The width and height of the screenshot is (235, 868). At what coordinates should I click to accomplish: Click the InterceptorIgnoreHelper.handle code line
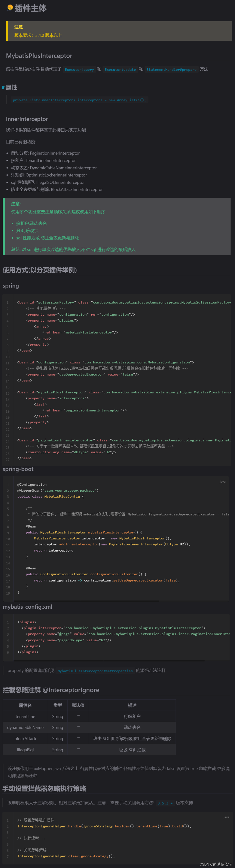[104, 826]
